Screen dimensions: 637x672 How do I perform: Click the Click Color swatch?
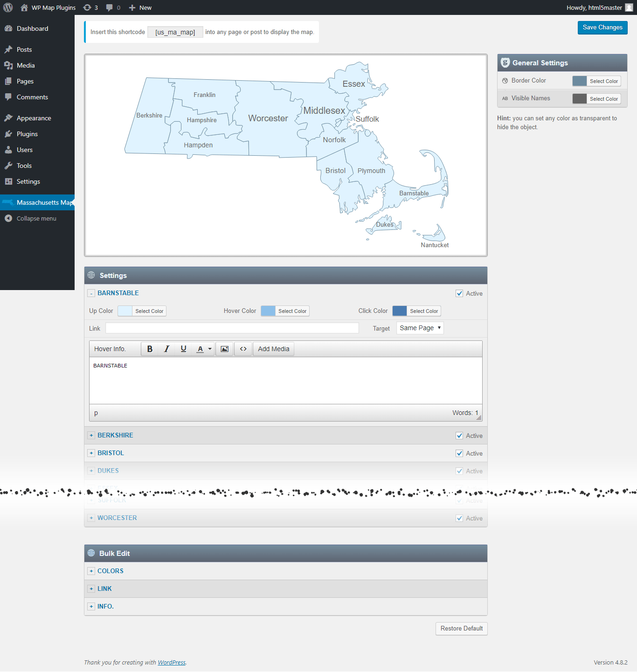[400, 311]
